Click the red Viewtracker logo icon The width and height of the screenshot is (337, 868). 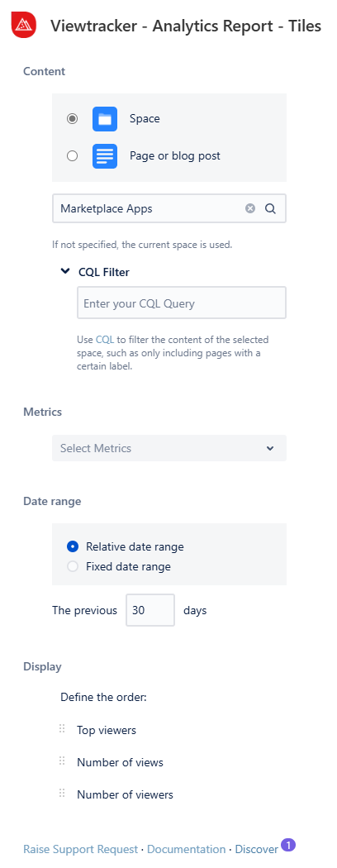[x=24, y=24]
